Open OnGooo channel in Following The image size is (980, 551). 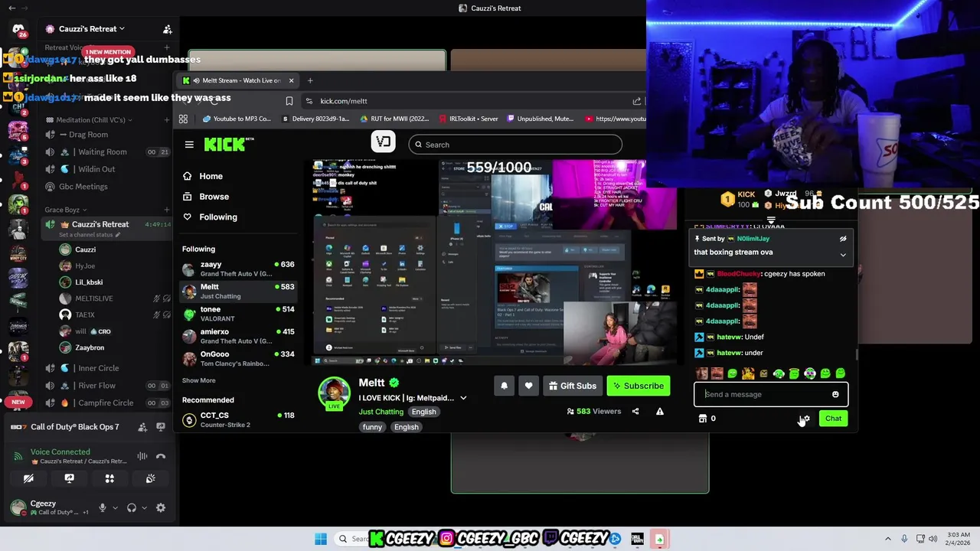(x=238, y=358)
